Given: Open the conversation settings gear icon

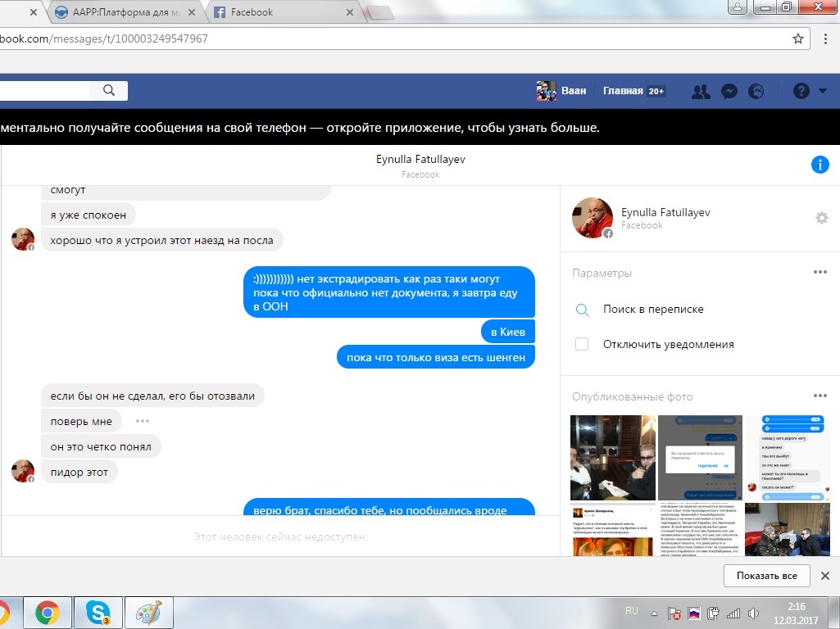Looking at the screenshot, I should click(821, 218).
